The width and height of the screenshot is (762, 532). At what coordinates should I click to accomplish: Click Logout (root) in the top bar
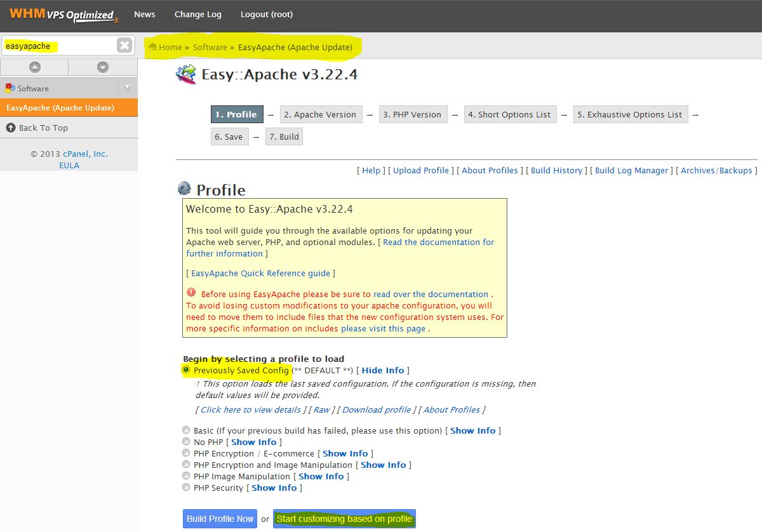click(267, 14)
